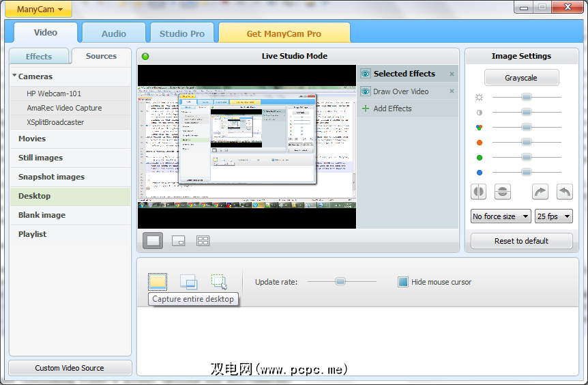
Task: Click the brightness sun icon
Action: [480, 97]
